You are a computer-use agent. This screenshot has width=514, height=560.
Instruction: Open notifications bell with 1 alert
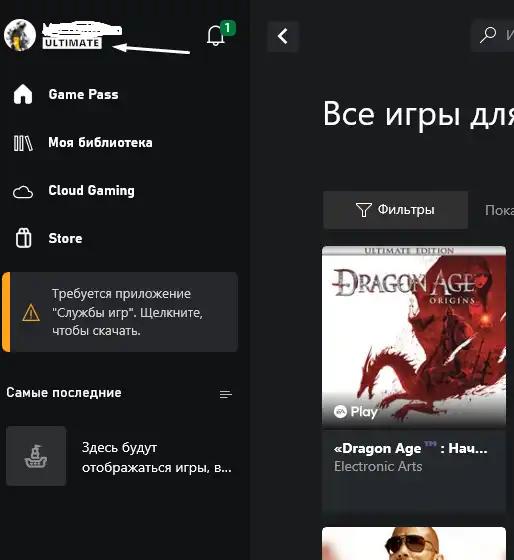click(x=216, y=35)
